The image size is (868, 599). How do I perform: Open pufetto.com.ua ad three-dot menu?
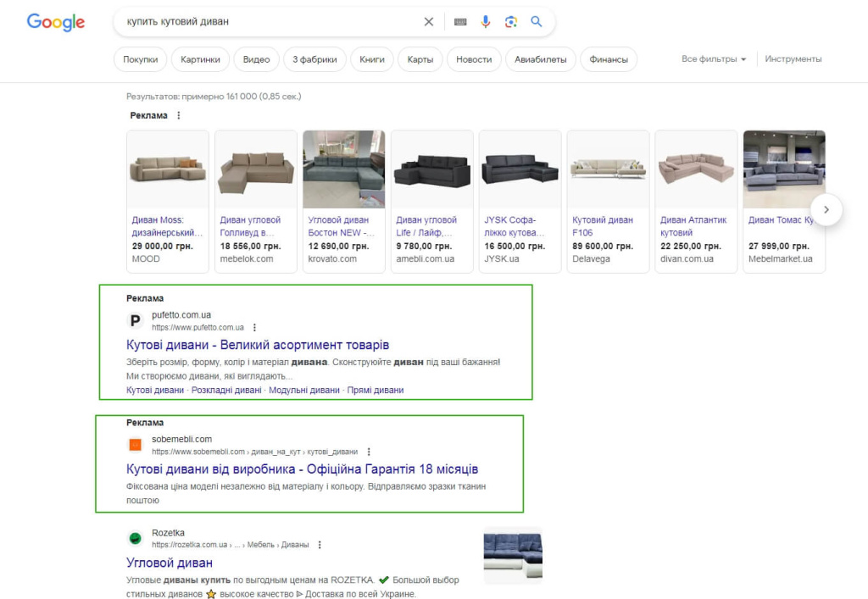pos(254,327)
